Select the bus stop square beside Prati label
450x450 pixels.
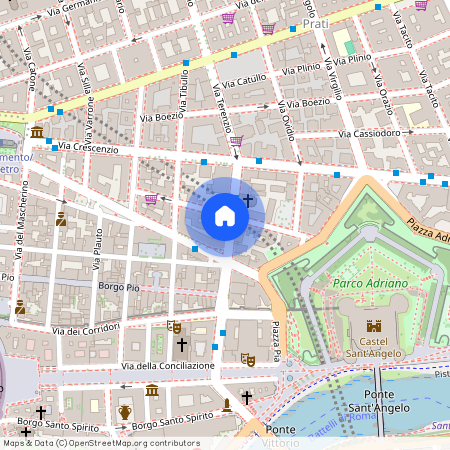[293, 29]
